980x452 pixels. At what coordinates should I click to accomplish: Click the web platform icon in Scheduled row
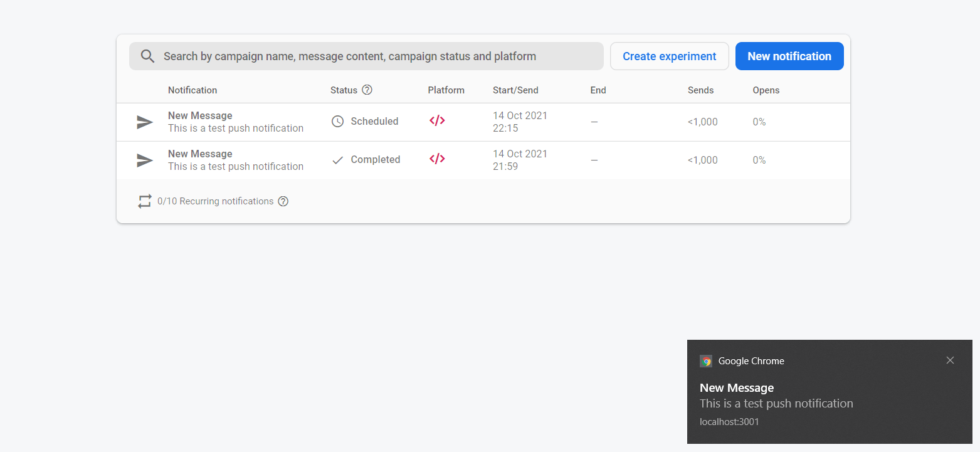click(437, 121)
